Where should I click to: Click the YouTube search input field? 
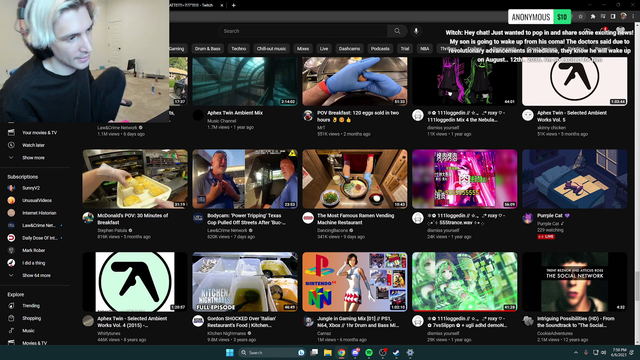pyautogui.click(x=303, y=31)
